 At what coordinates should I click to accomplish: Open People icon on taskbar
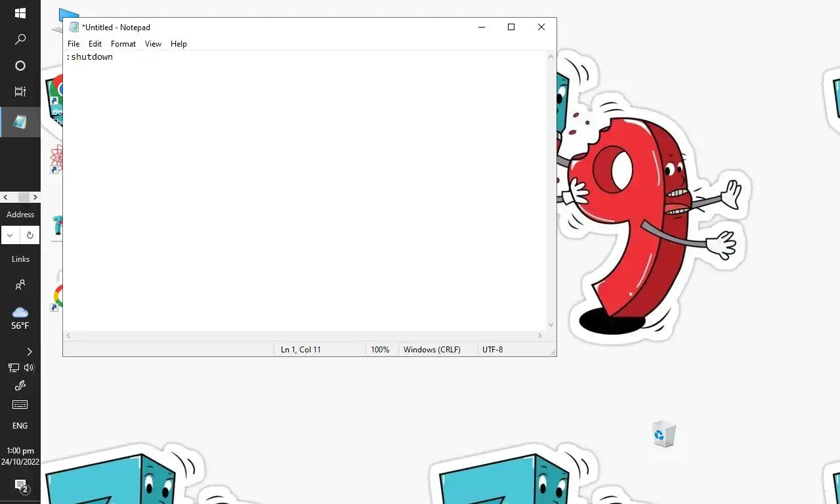point(20,285)
